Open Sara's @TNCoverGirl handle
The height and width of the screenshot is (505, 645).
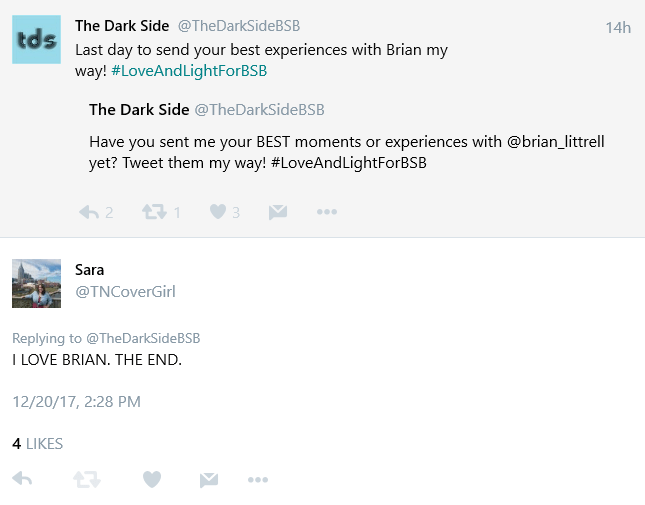pyautogui.click(x=125, y=292)
